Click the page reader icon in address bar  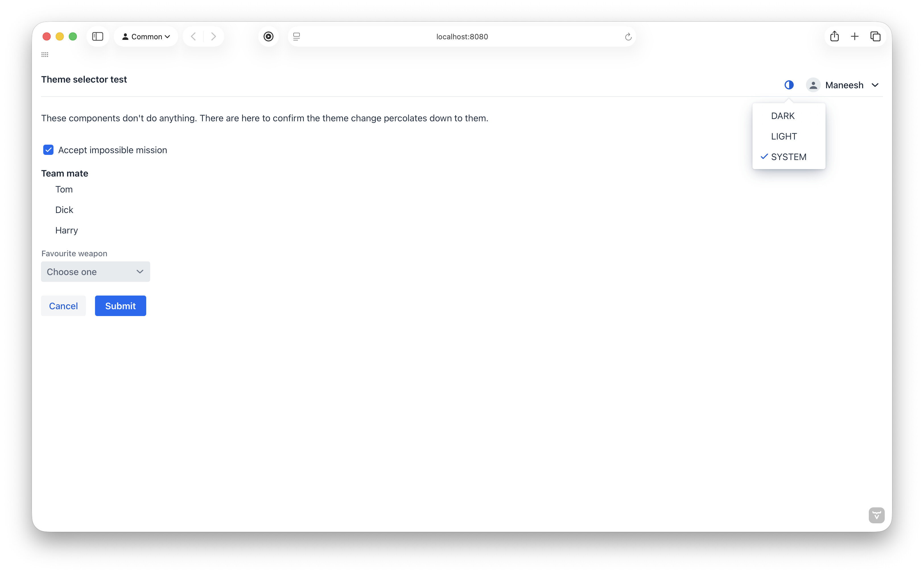coord(297,36)
